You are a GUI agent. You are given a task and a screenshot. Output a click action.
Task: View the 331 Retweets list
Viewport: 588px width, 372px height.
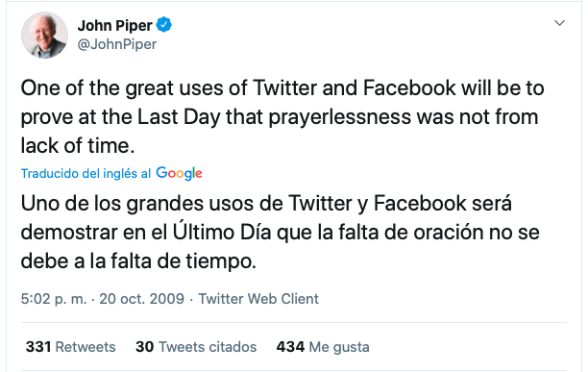70,347
